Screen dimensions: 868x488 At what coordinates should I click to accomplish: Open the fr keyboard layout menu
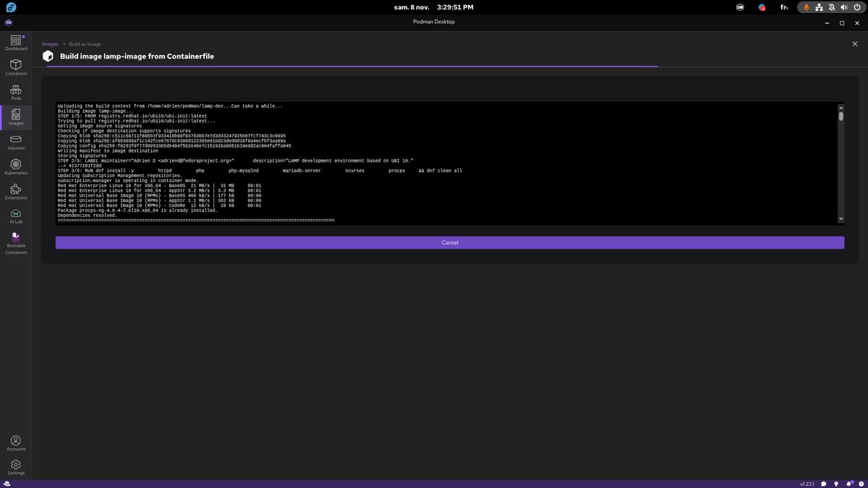tap(783, 7)
